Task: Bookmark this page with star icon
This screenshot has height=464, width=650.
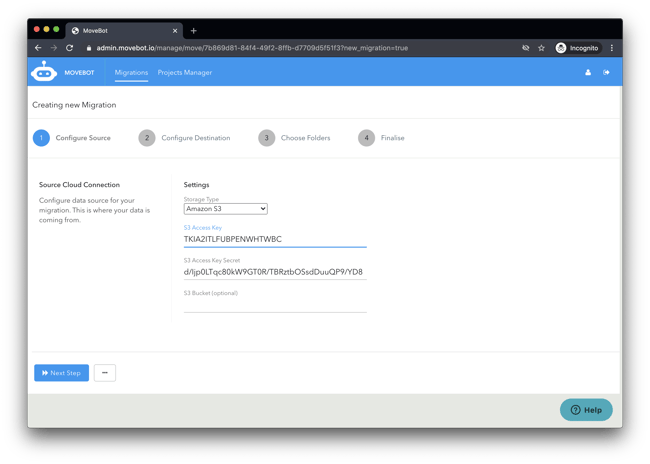Action: coord(541,48)
